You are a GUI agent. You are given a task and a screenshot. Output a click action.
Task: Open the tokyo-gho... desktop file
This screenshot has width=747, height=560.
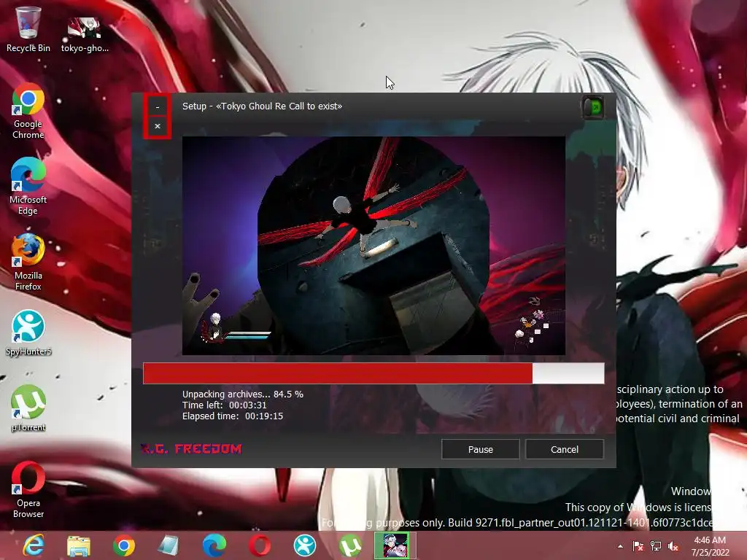click(85, 34)
